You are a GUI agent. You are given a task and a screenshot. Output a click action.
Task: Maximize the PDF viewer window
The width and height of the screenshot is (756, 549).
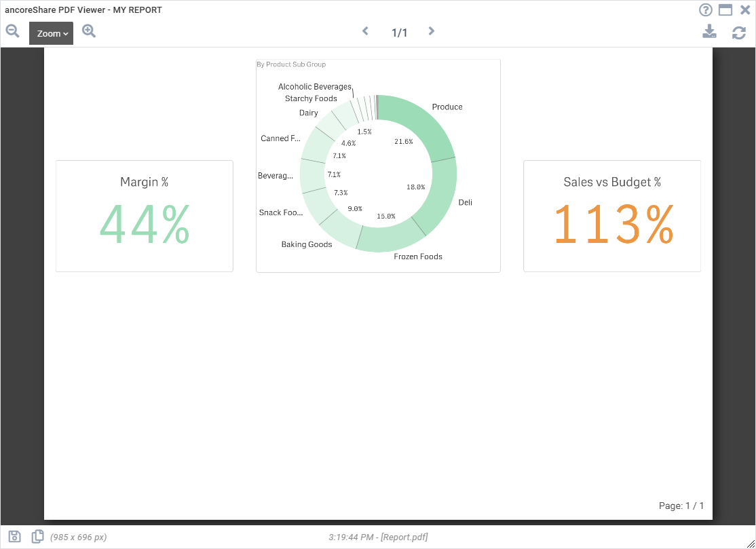[x=725, y=10]
